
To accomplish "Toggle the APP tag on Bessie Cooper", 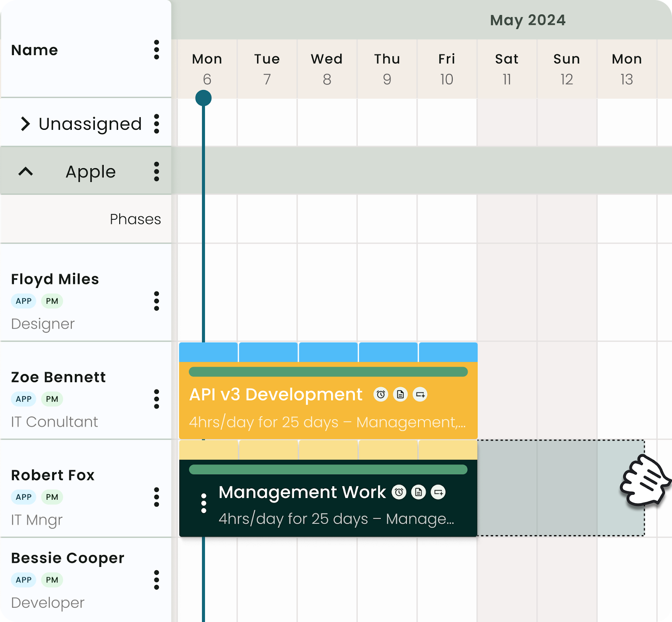I will click(23, 580).
